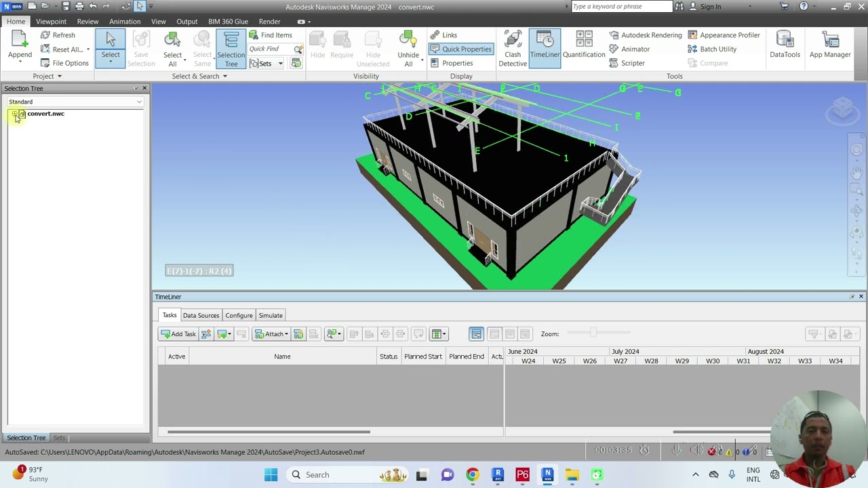Click the Quick Find input field
Image resolution: width=868 pixels, height=488 pixels.
tap(271, 49)
